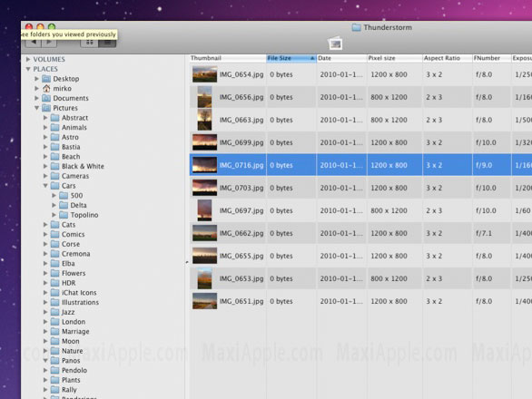Click the Beach folder icon
532x399 pixels.
click(55, 157)
